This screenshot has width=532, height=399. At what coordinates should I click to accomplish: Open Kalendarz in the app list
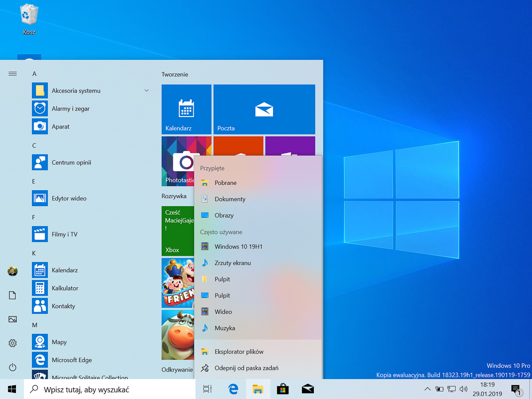point(91,270)
